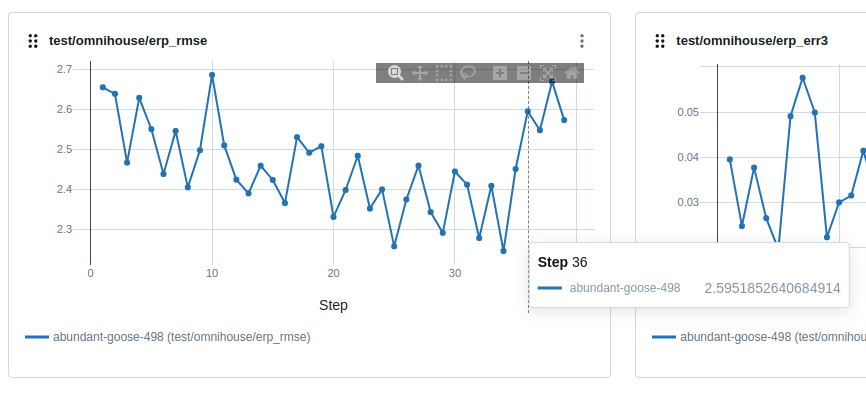Grab the drag handle beside test/omnihouse/erp_rmse
Image resolution: width=866 pixels, height=396 pixels.
(33, 41)
